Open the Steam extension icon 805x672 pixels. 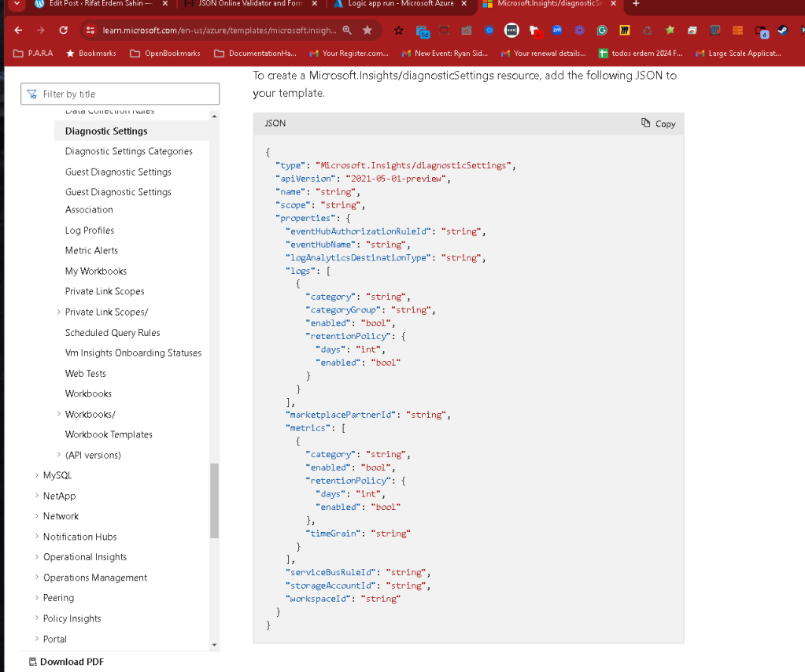click(782, 30)
